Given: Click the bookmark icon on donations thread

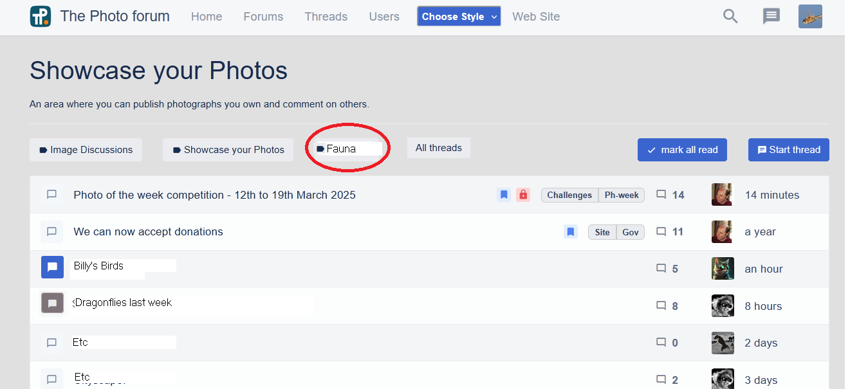Looking at the screenshot, I should click(571, 232).
